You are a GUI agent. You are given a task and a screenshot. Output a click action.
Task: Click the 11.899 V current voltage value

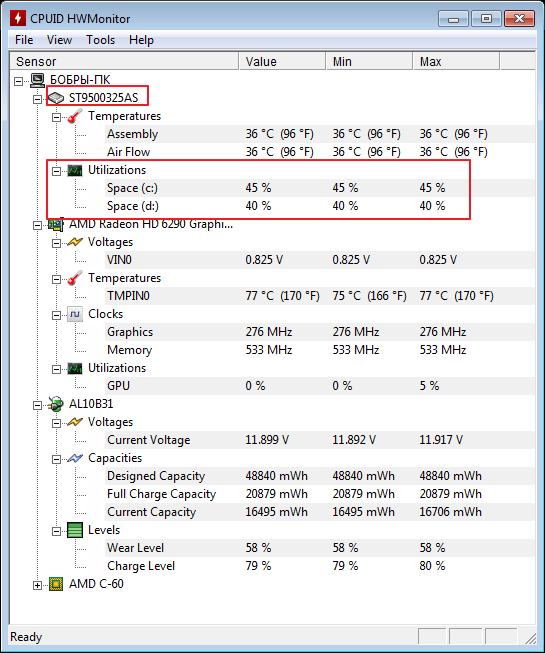pos(267,440)
